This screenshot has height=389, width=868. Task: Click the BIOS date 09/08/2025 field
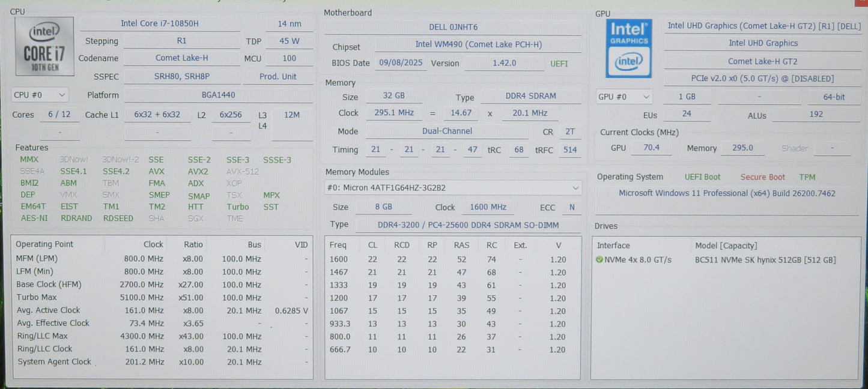[x=401, y=63]
